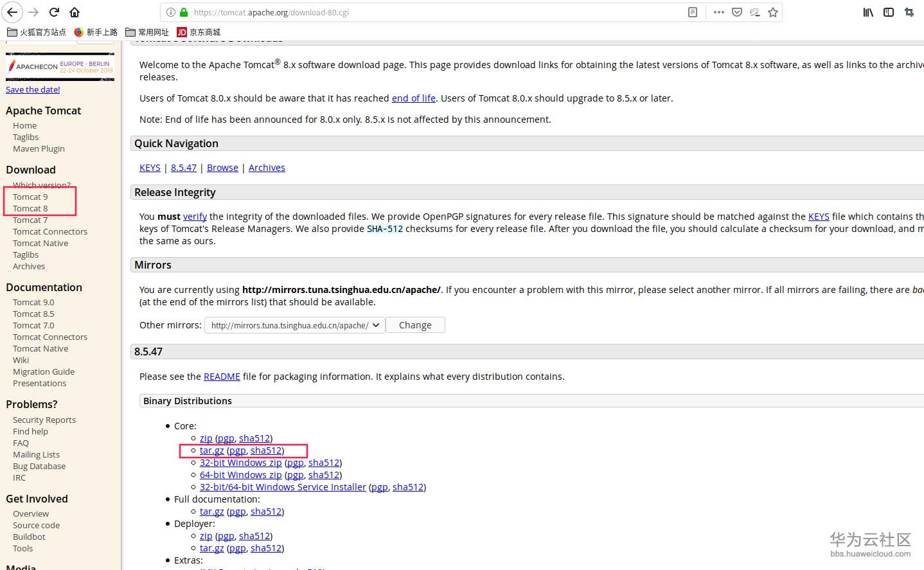Image resolution: width=924 pixels, height=570 pixels.
Task: Follow the "end of life" link
Action: (x=414, y=98)
